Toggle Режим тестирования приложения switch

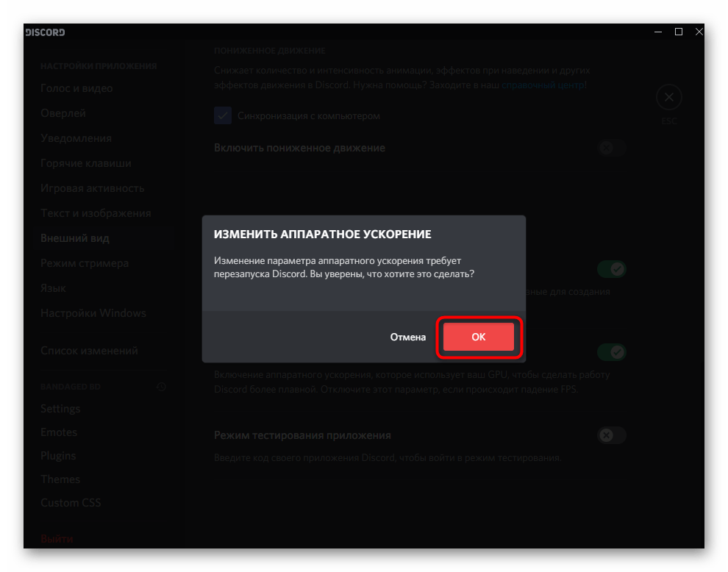612,435
